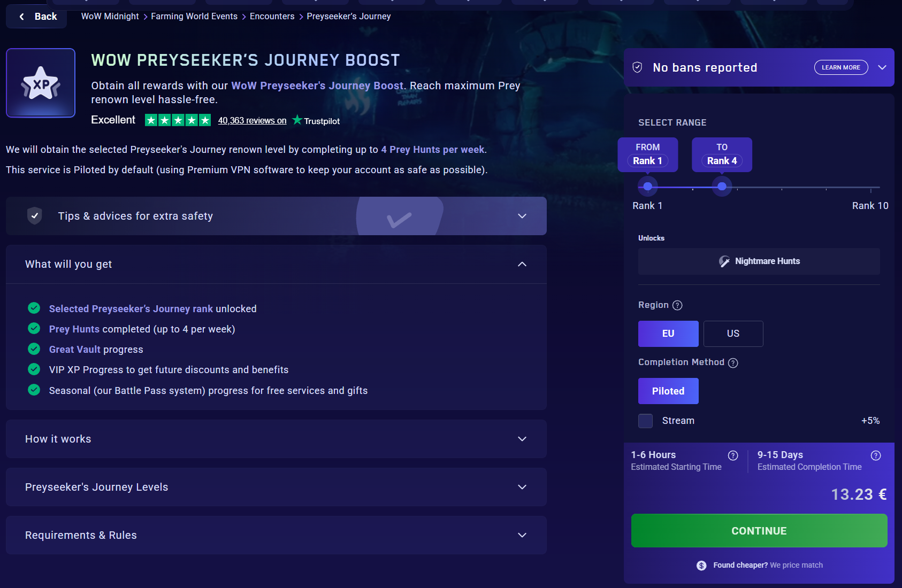Click the XP star product icon

coord(41,83)
